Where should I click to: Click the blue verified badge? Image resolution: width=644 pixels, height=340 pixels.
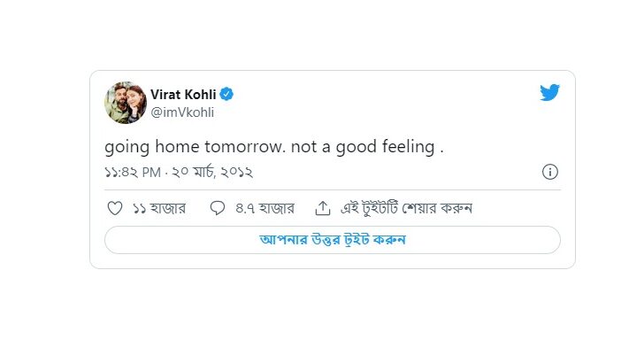pyautogui.click(x=226, y=94)
